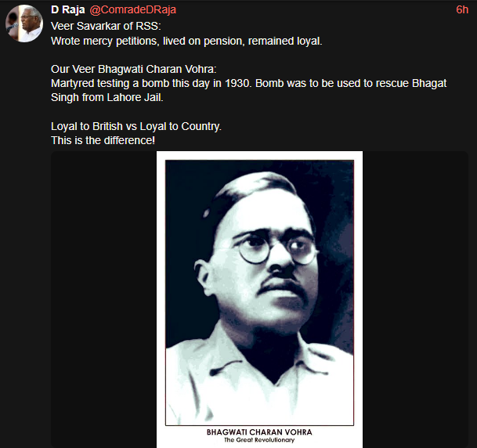Click the 6h tweet timestamp
This screenshot has width=477, height=448.
[x=462, y=9]
